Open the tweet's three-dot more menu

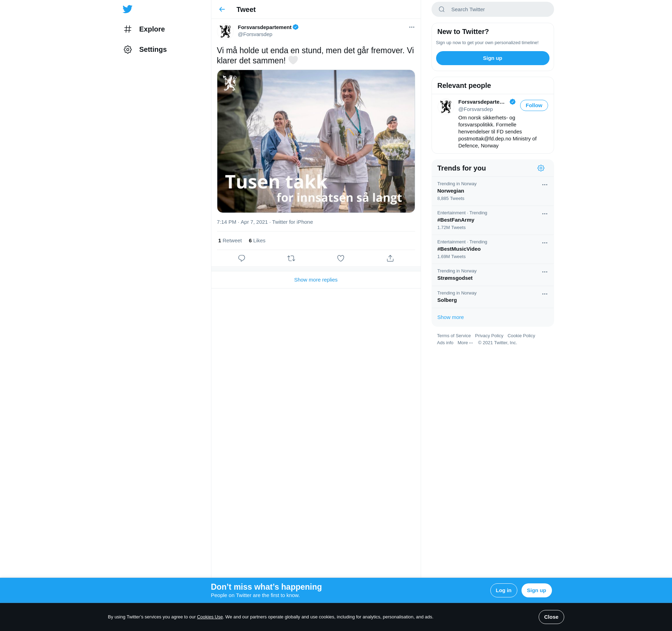tap(412, 27)
